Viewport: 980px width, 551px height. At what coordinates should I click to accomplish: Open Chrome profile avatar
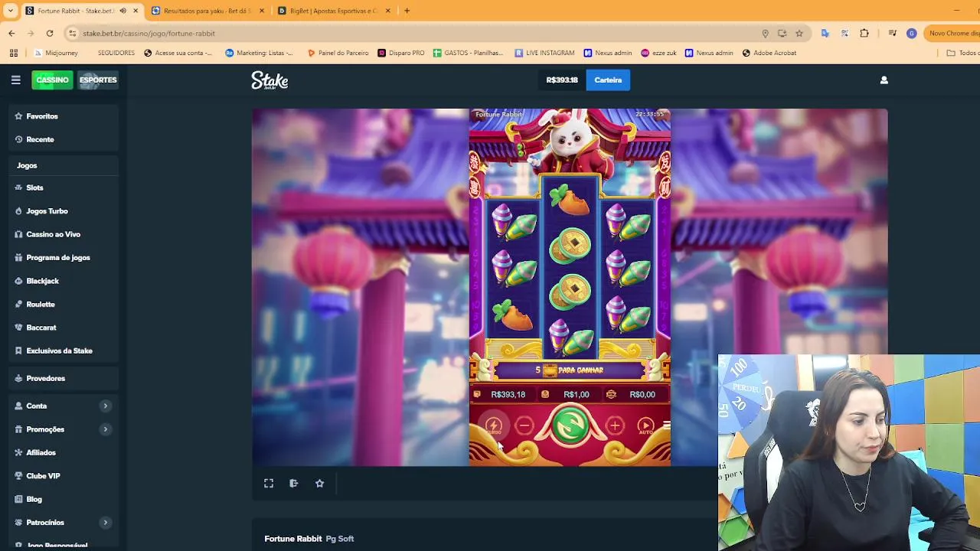[x=911, y=33]
